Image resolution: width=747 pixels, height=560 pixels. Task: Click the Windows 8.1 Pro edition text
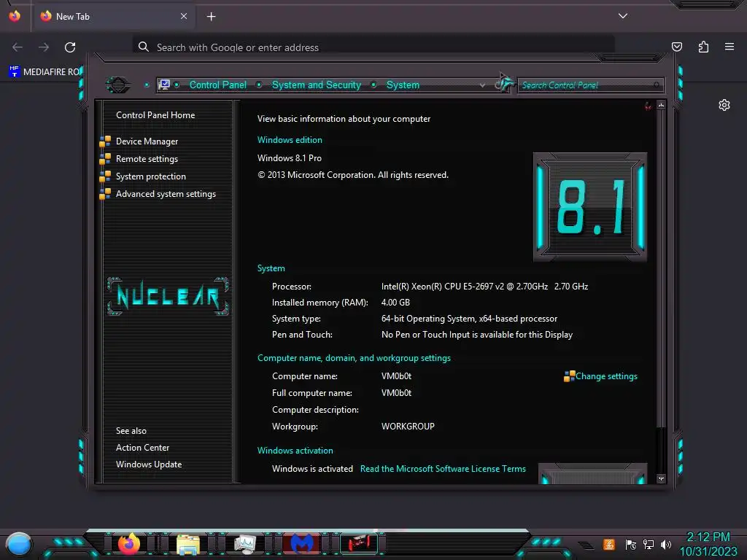click(289, 158)
